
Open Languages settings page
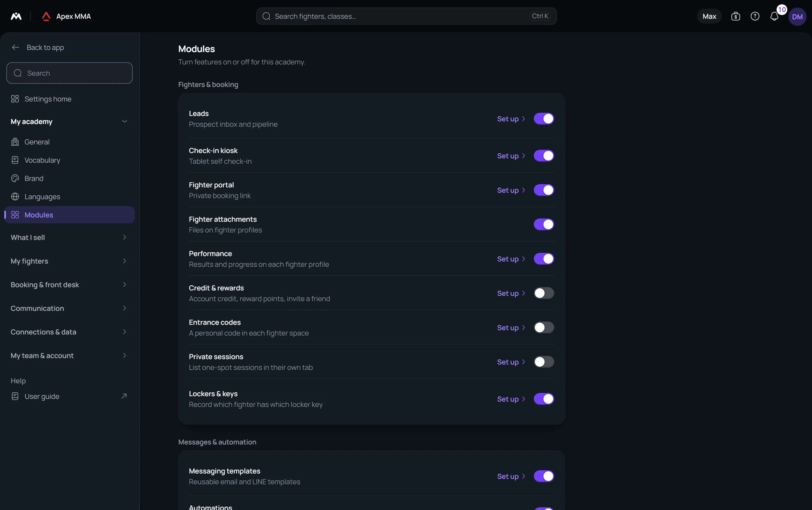tap(70, 196)
